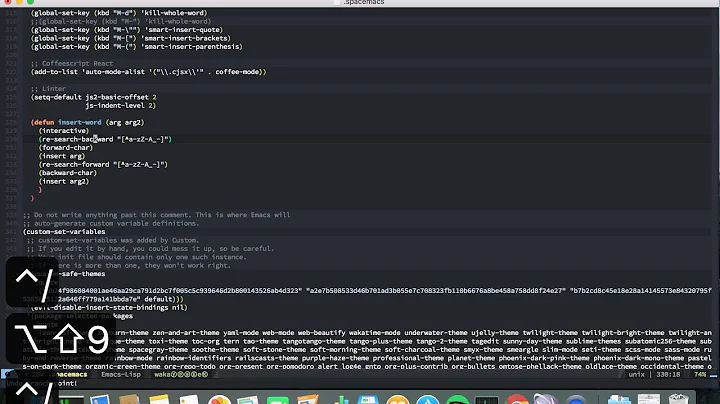Click 'evil-disable-insert-state-bindings nil' line
Viewport: 720px width, 404px height.
pos(110,308)
